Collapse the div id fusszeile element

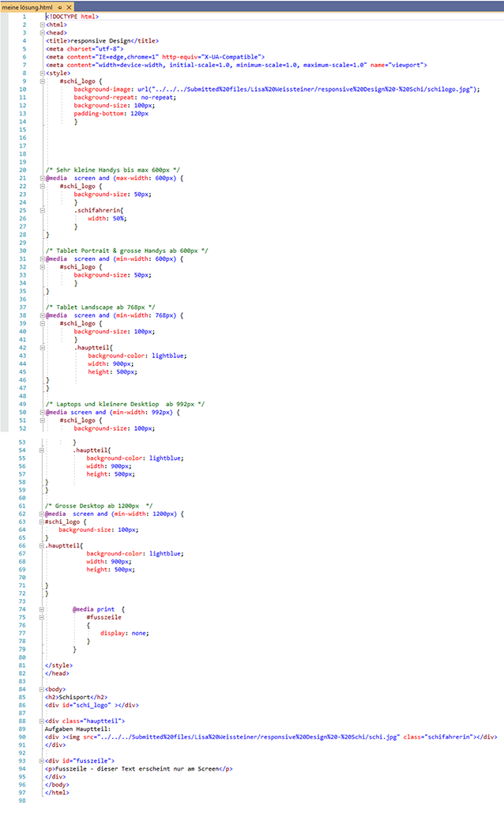point(42,760)
